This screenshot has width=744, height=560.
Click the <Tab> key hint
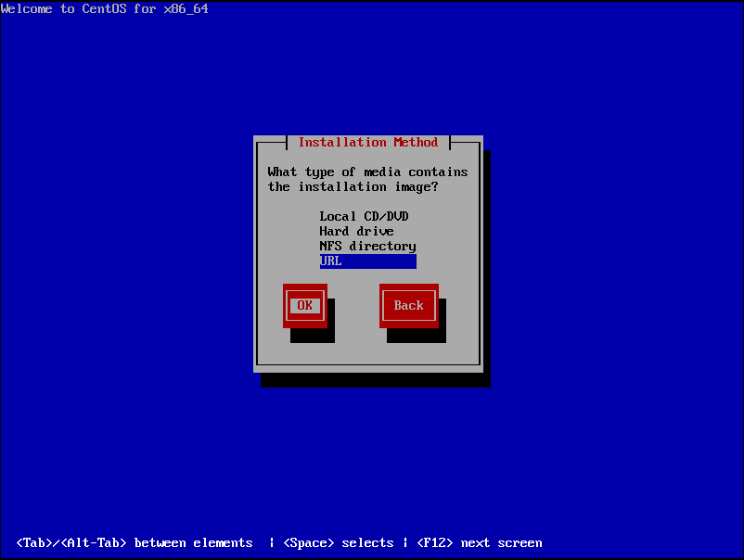click(37, 542)
